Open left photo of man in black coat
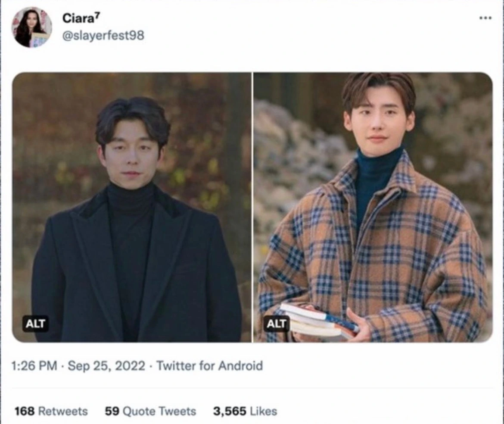504x424 pixels. [x=132, y=207]
